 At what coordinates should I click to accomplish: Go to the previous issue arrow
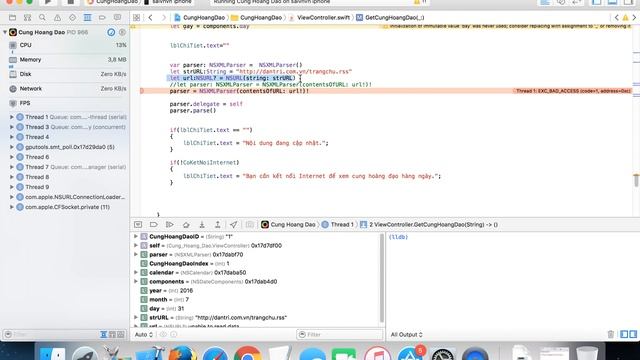pos(617,18)
